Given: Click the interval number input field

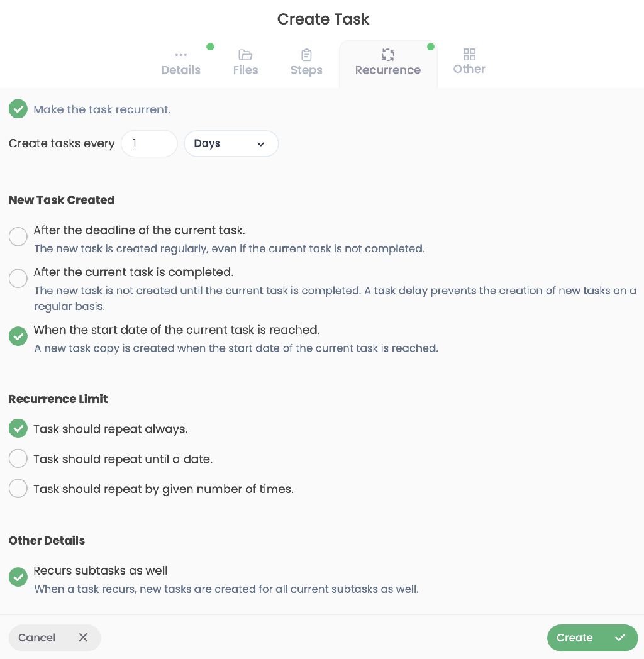Looking at the screenshot, I should coord(149,143).
